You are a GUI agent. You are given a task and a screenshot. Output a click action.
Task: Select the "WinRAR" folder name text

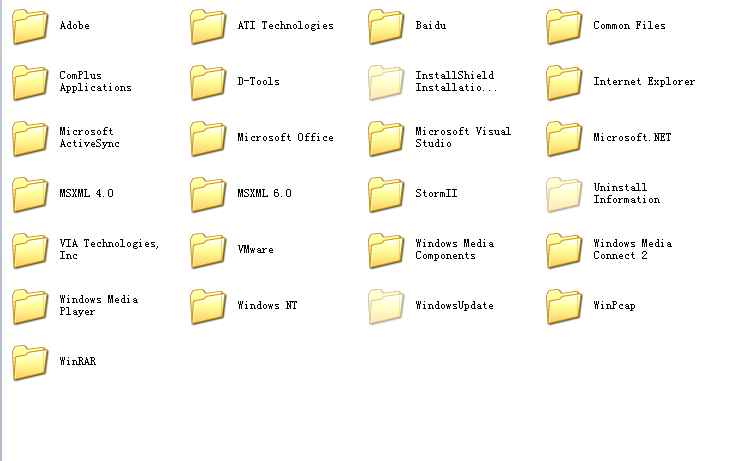77,361
